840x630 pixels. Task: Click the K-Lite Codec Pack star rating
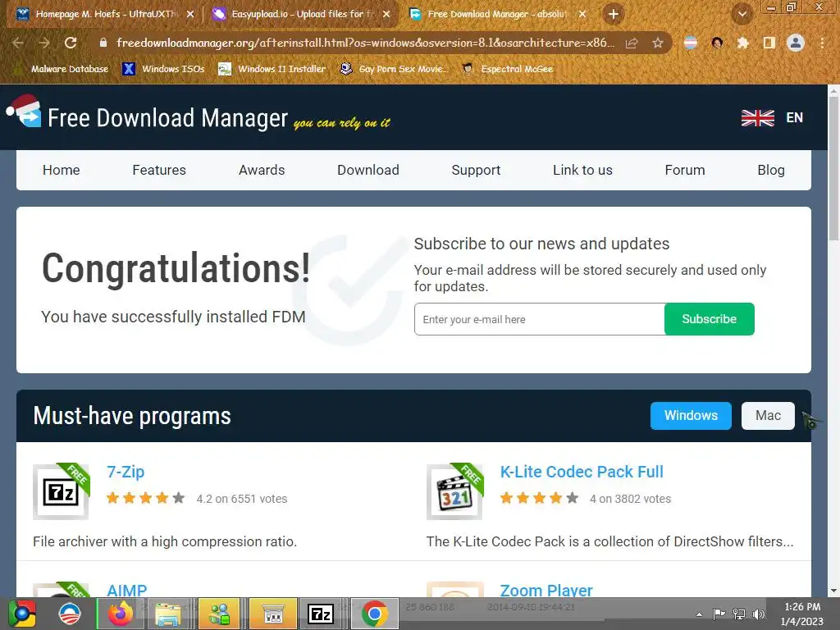pos(540,499)
